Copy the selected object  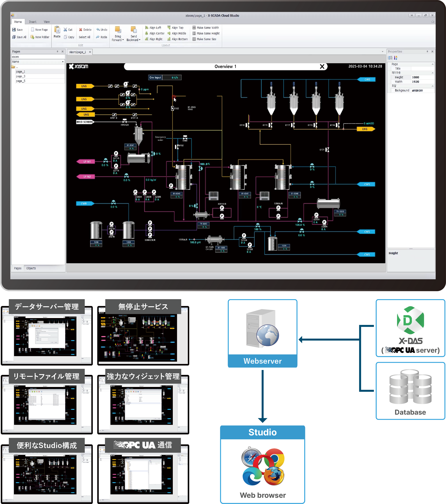click(69, 37)
